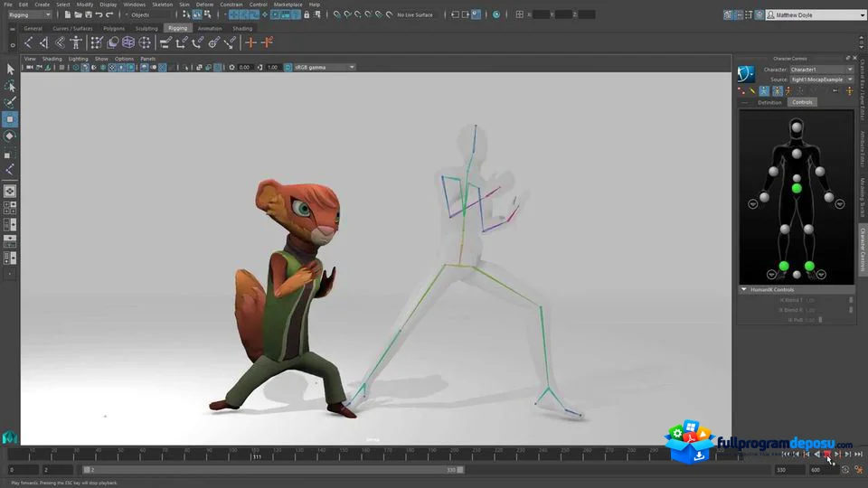Open the Deform menu
868x488 pixels.
(204, 5)
